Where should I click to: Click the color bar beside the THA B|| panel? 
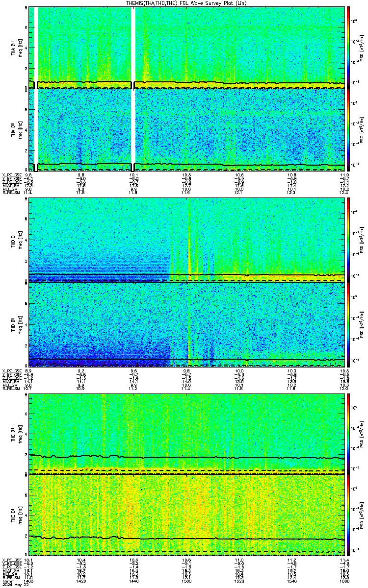coord(348,130)
